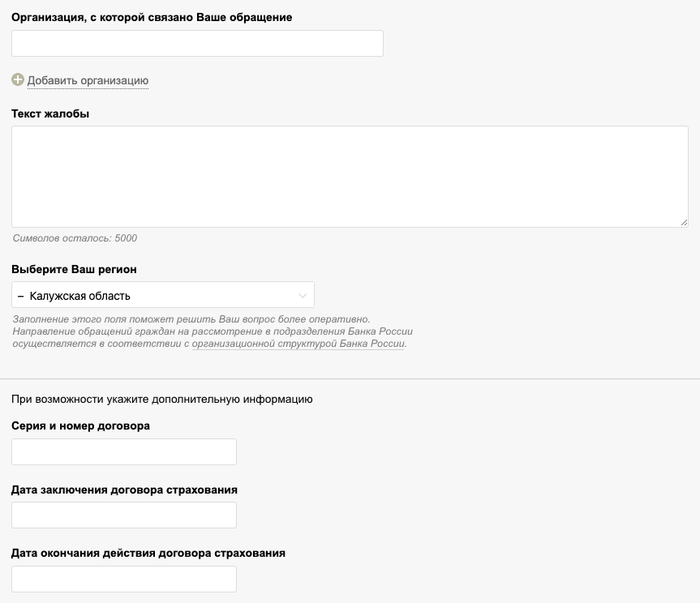Click the Серия и номер договора label
Viewport: 700px width, 603px height.
click(x=81, y=426)
